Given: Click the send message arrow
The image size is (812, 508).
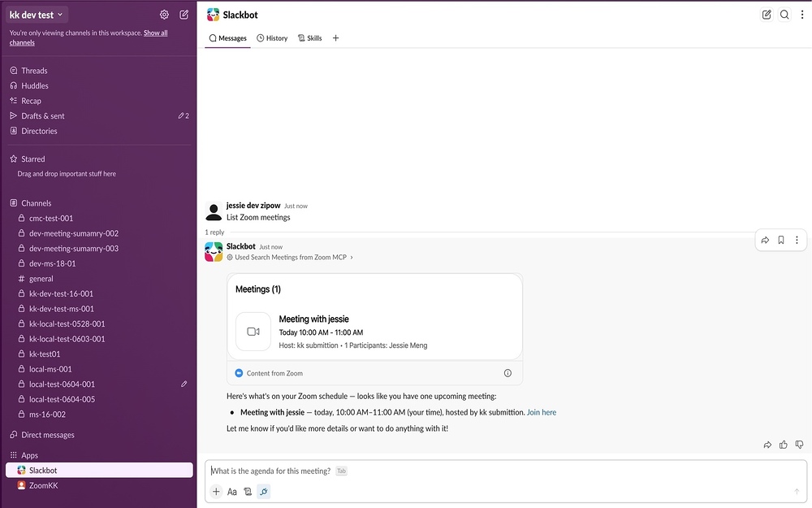Looking at the screenshot, I should (x=797, y=492).
